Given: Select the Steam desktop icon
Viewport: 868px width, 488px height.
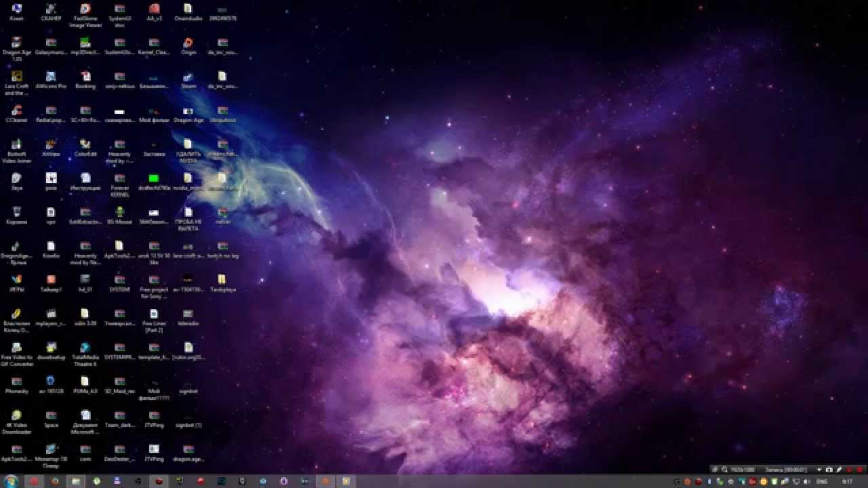Looking at the screenshot, I should [x=189, y=79].
